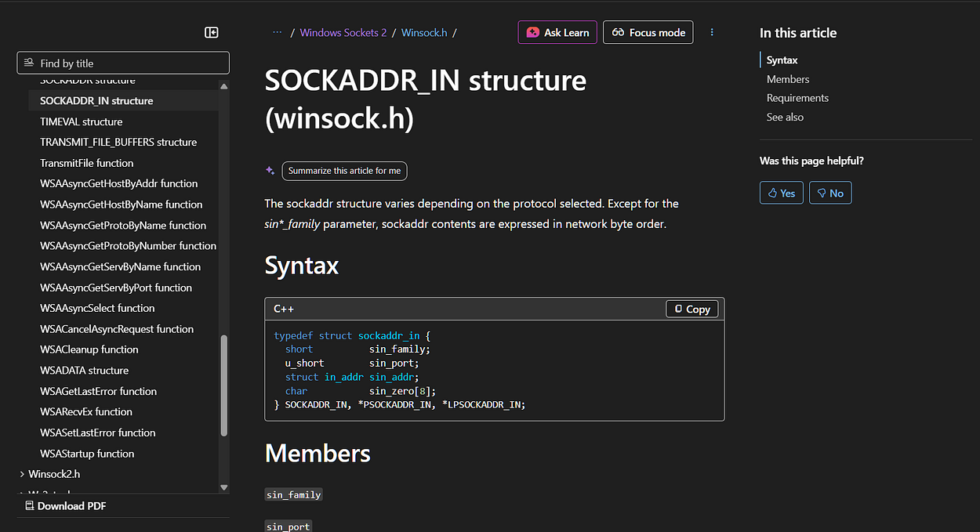Collapse the table of contents sidebar icon
This screenshot has width=980, height=532.
(x=211, y=32)
